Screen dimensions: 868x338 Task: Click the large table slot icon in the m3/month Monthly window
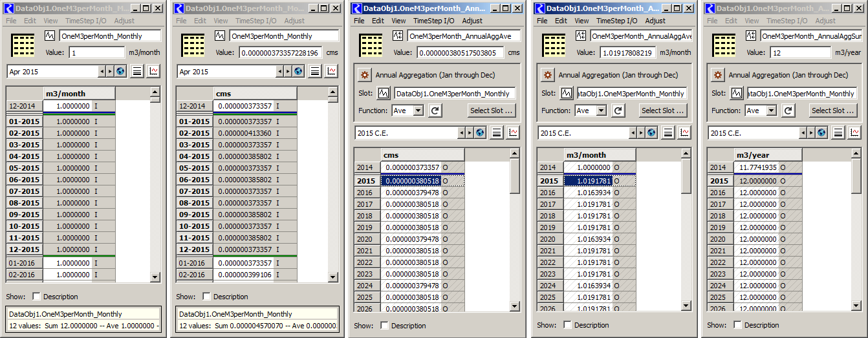[x=23, y=45]
